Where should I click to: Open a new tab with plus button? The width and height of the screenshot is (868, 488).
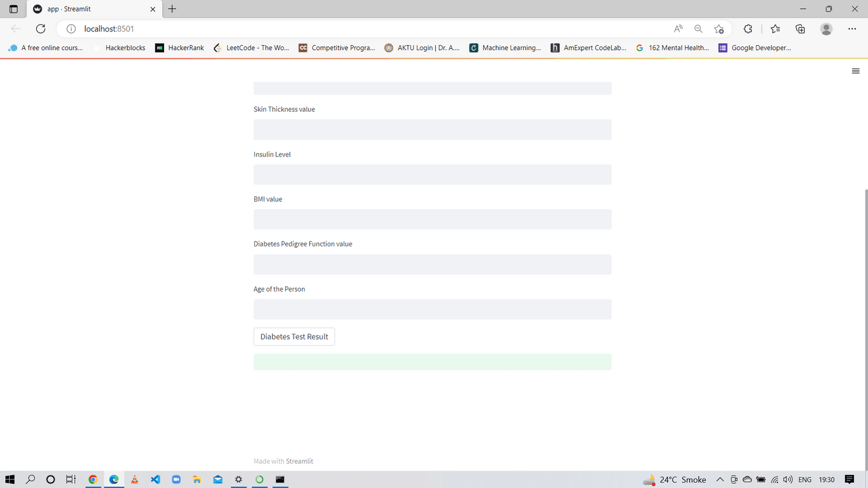point(172,9)
